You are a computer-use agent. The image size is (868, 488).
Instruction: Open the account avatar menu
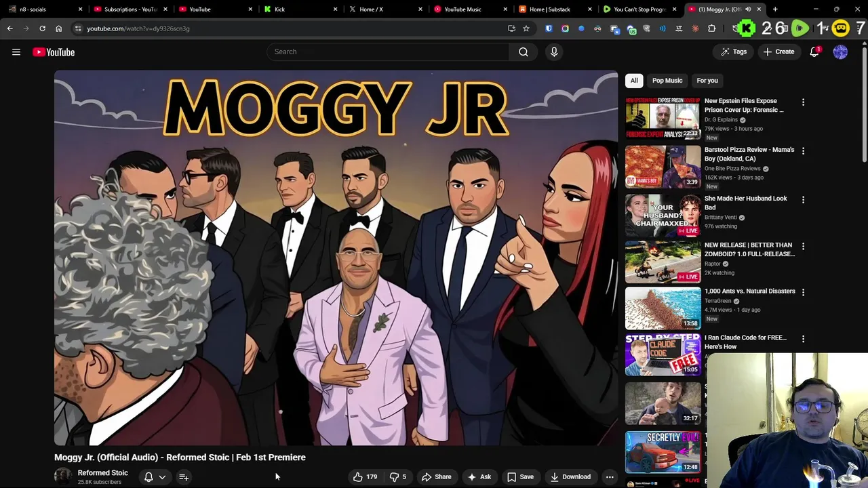point(840,52)
